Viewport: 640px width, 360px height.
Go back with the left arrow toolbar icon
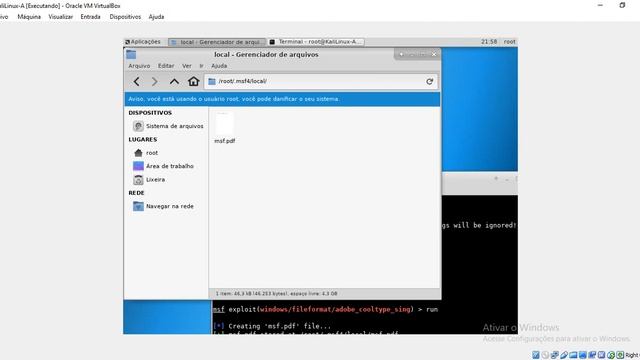[x=136, y=81]
